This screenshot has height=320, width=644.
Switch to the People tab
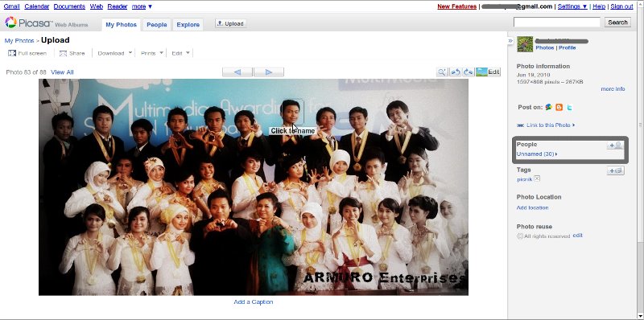click(157, 25)
